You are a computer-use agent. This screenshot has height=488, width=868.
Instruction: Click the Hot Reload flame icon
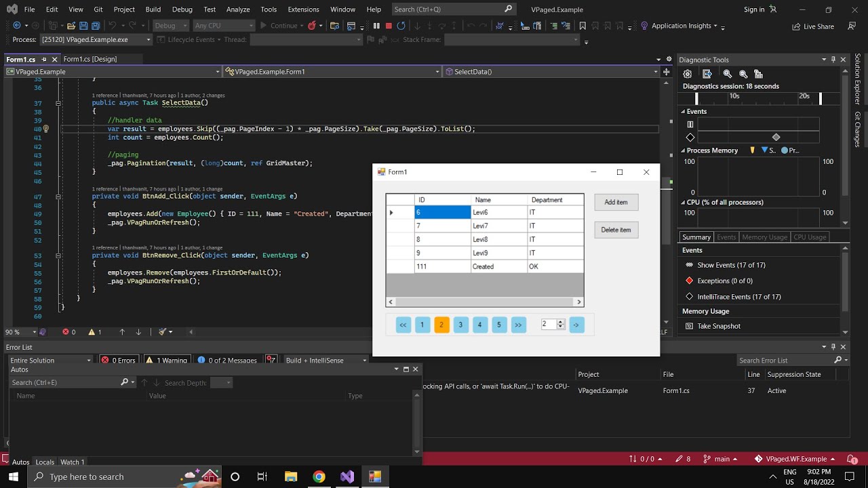pos(312,26)
